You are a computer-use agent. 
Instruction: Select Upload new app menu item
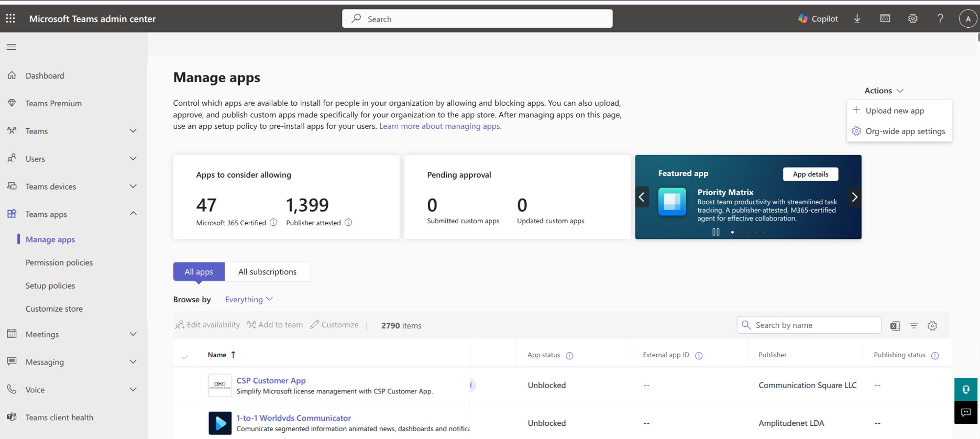(899, 111)
